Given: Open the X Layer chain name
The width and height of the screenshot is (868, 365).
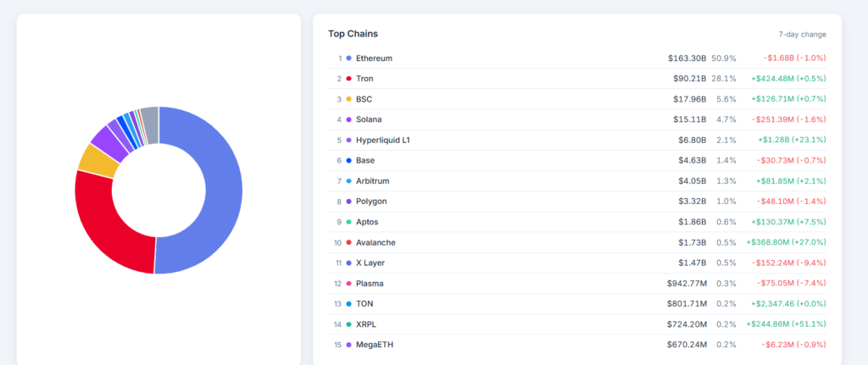Looking at the screenshot, I should 370,263.
